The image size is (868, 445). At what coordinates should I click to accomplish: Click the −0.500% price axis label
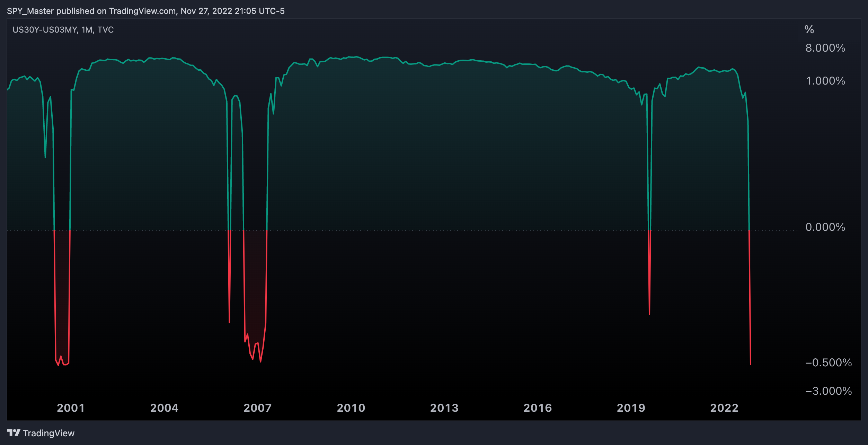coord(829,363)
